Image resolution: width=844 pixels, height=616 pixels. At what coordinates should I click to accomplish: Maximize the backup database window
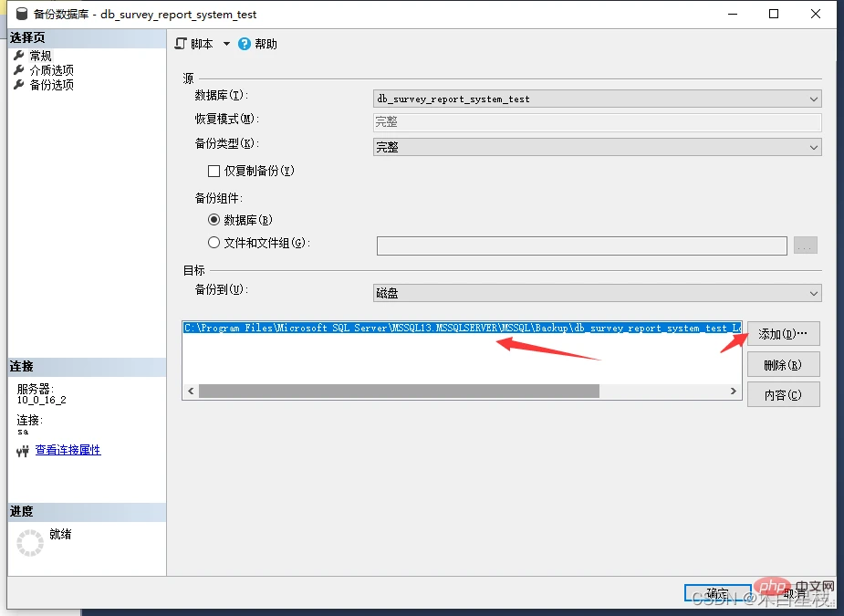774,14
